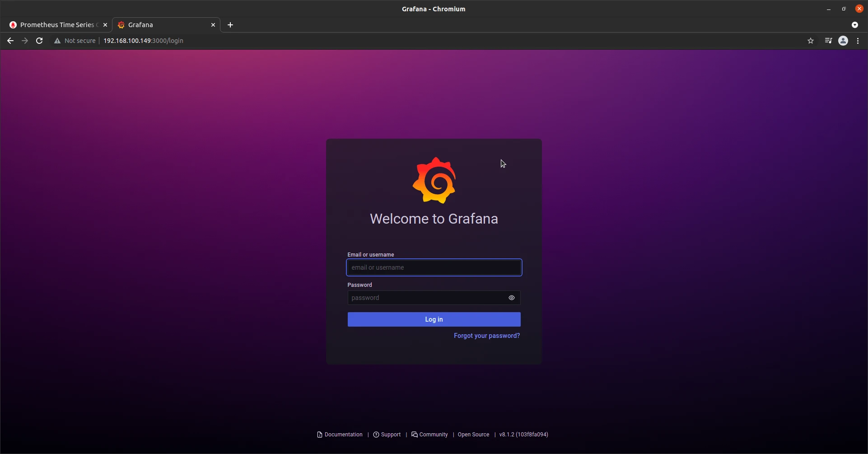This screenshot has width=868, height=454.
Task: Click the Grafana logo above the welcome text
Action: coord(434,180)
